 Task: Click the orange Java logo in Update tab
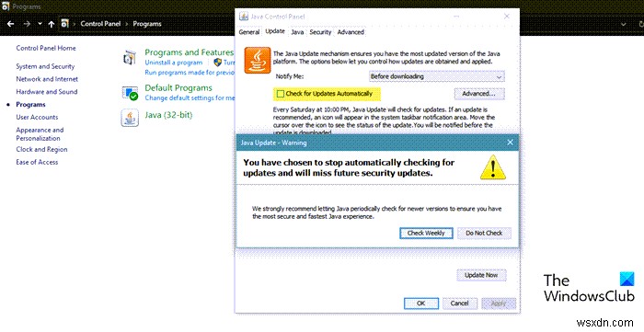[258, 61]
